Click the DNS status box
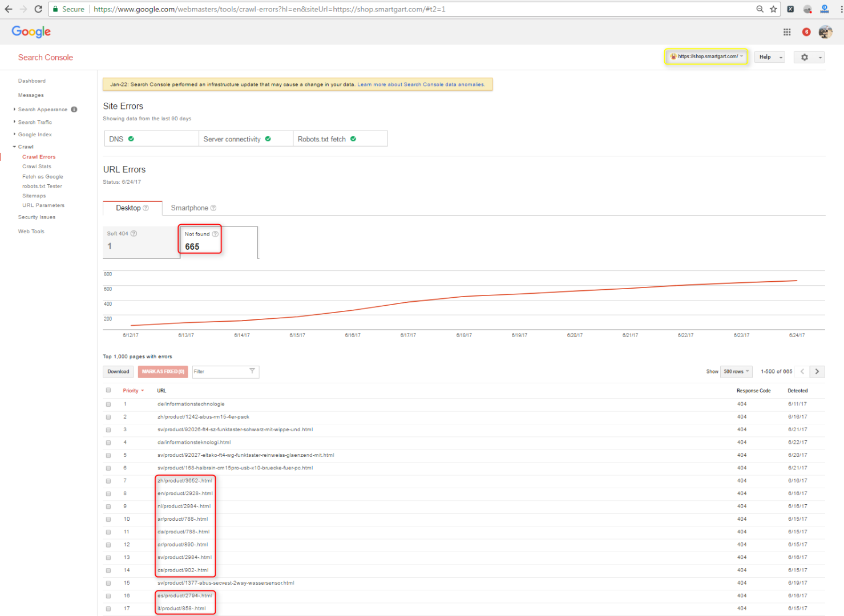The height and width of the screenshot is (616, 844). (x=152, y=139)
